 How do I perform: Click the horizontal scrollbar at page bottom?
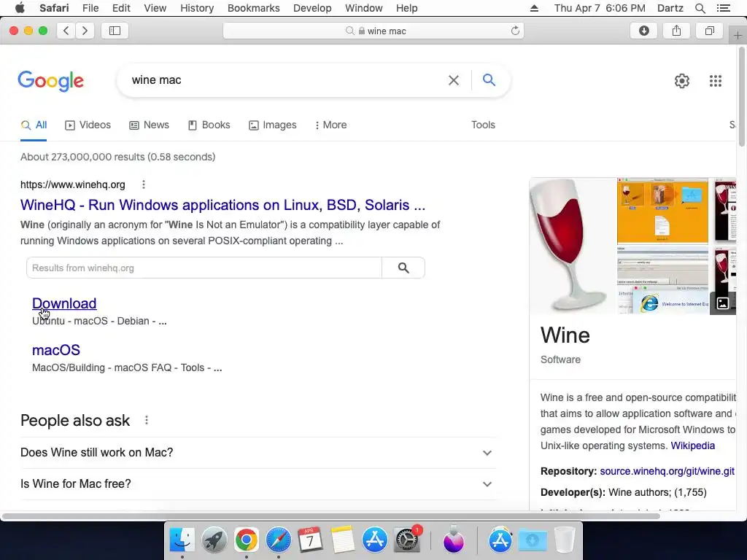pyautogui.click(x=331, y=516)
